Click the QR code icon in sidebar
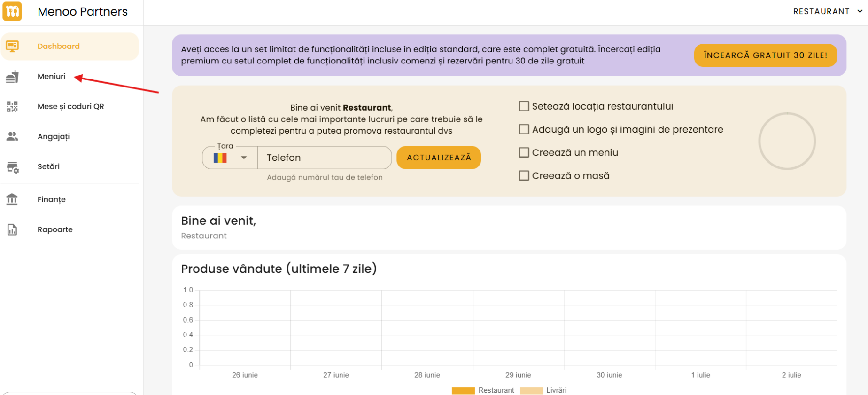 (12, 107)
